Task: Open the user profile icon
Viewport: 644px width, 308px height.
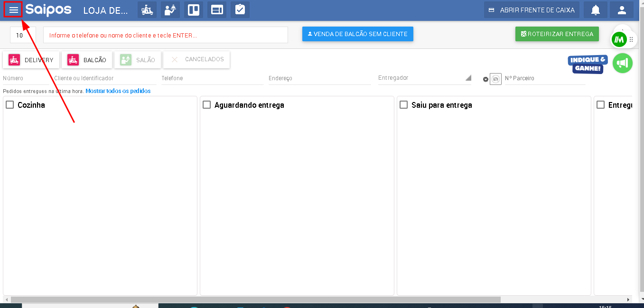Action: point(622,10)
